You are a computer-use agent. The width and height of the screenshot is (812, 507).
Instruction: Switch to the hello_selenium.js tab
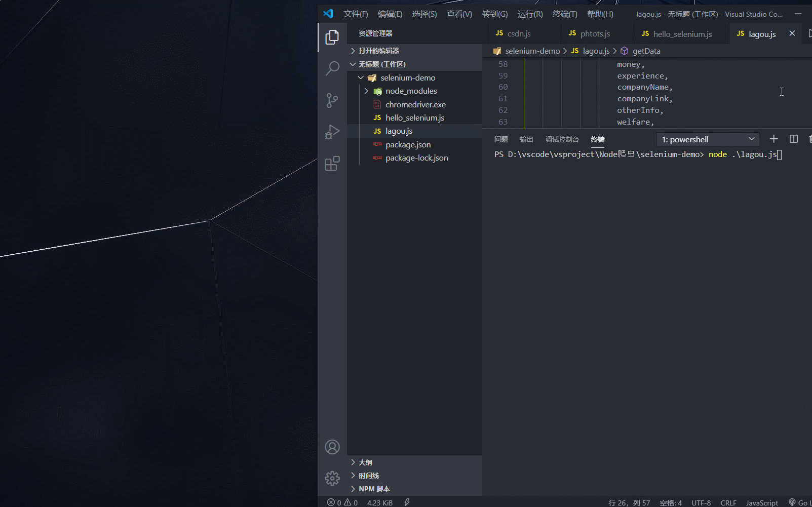681,33
